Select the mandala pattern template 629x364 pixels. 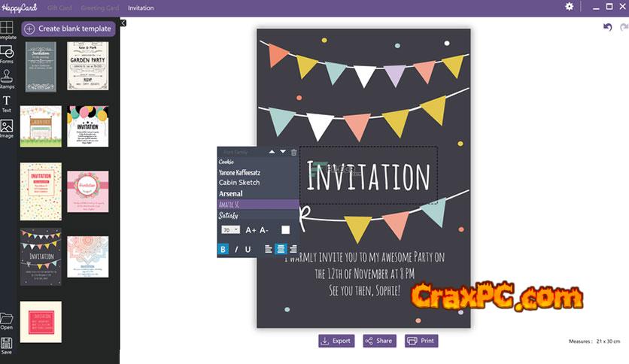(88, 256)
